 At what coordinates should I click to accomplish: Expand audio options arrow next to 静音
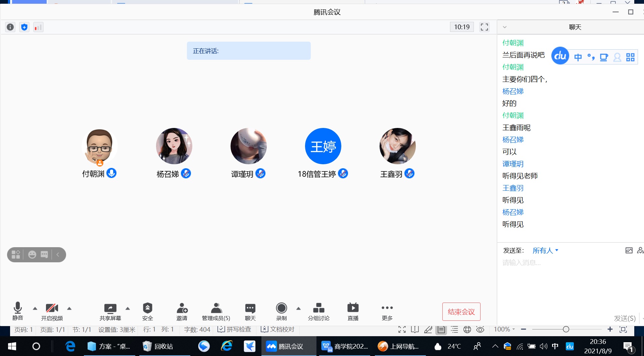35,308
